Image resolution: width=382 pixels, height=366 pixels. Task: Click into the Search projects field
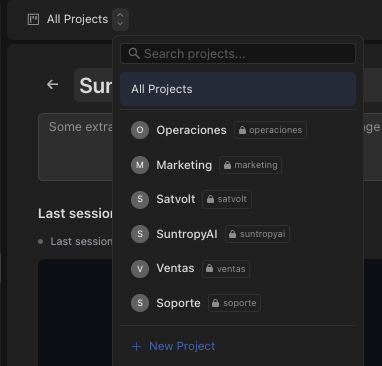238,54
